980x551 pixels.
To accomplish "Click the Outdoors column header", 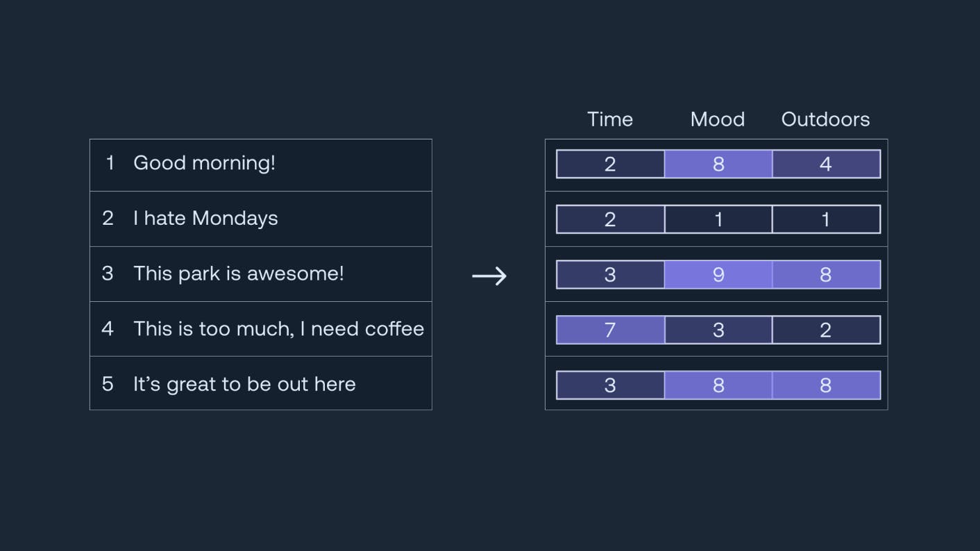I will (x=825, y=119).
